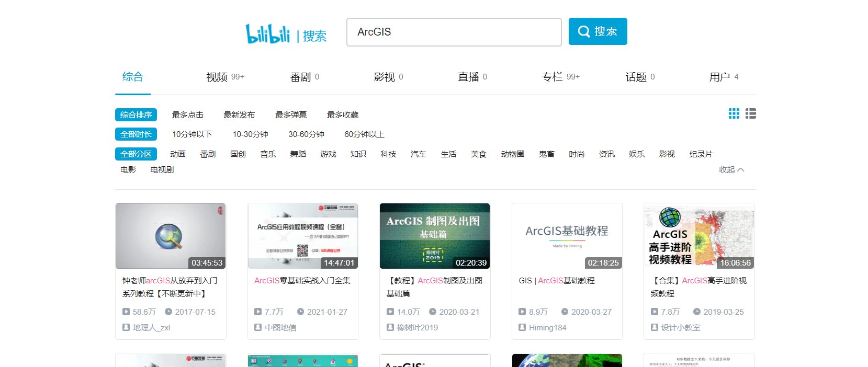Filter by 电影 category
The height and width of the screenshot is (367, 868).
pos(128,169)
